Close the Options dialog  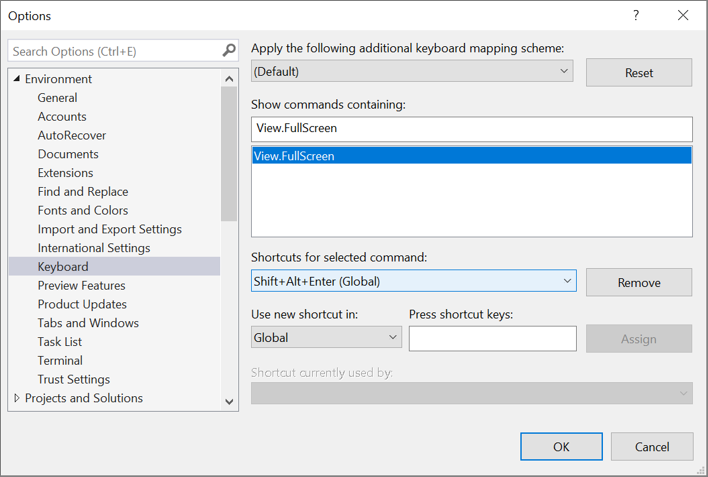click(683, 15)
